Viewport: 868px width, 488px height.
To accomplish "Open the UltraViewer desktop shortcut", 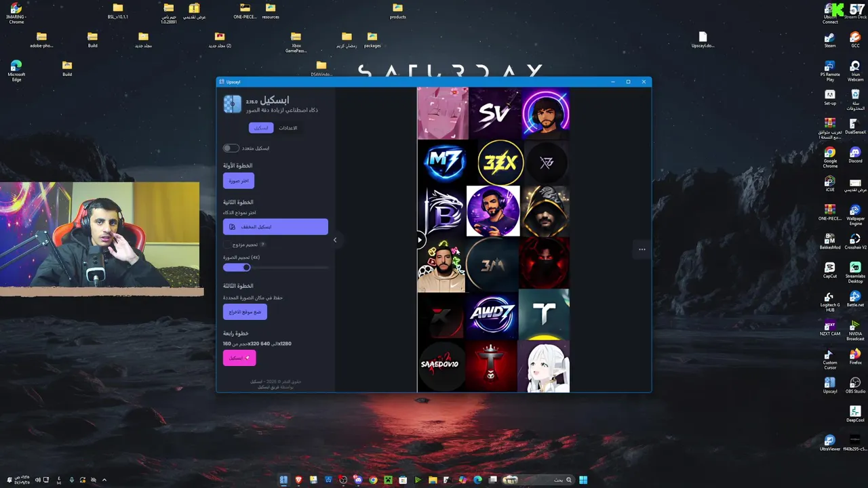I will (x=830, y=443).
